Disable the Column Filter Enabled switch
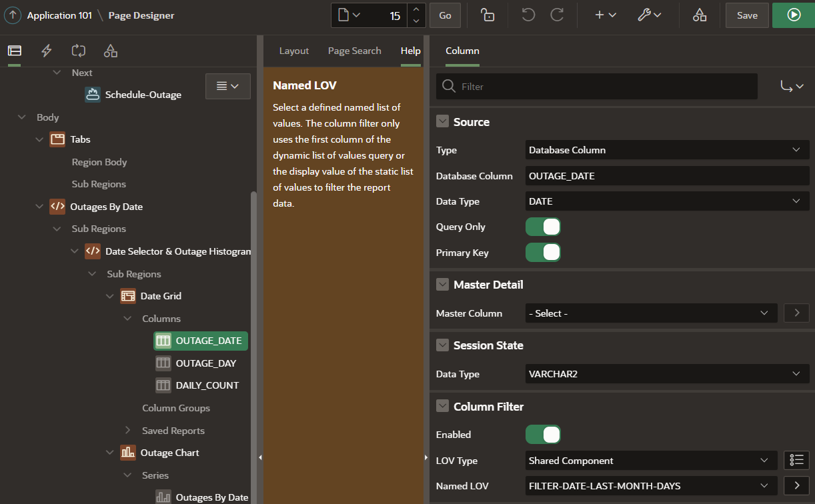815x504 pixels. (543, 435)
